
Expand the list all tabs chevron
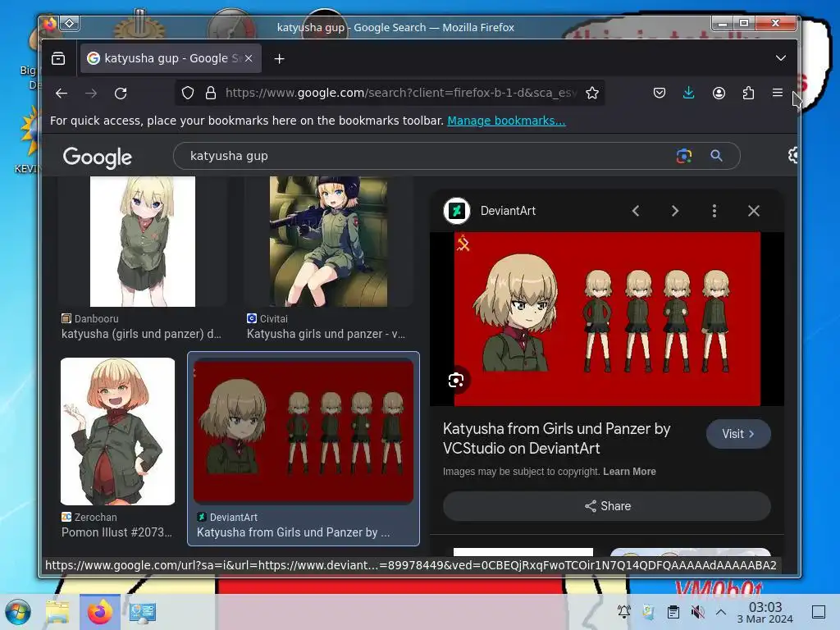[781, 58]
